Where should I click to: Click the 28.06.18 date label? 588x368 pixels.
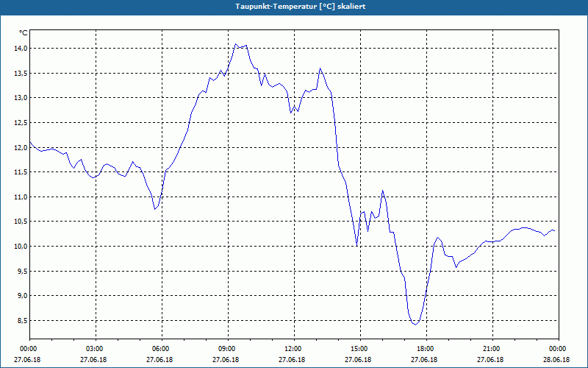tap(556, 360)
